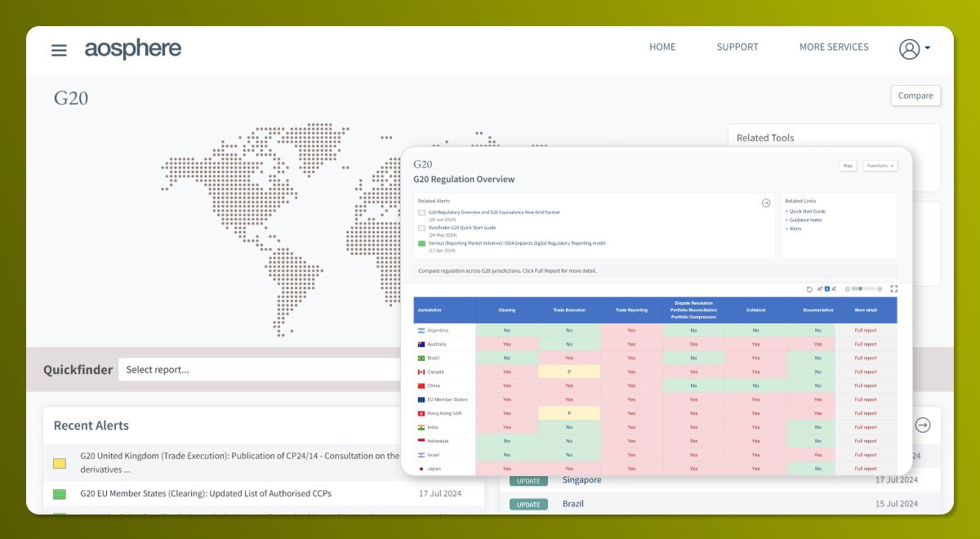Open MORE SERVICES in the top navigation
Viewport: 980px width, 539px height.
click(x=834, y=47)
